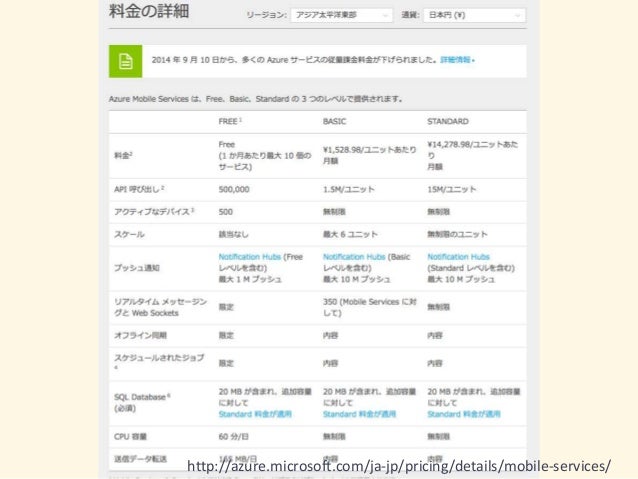The width and height of the screenshot is (638, 479).
Task: Click the リージョン: label
Action: (x=266, y=15)
